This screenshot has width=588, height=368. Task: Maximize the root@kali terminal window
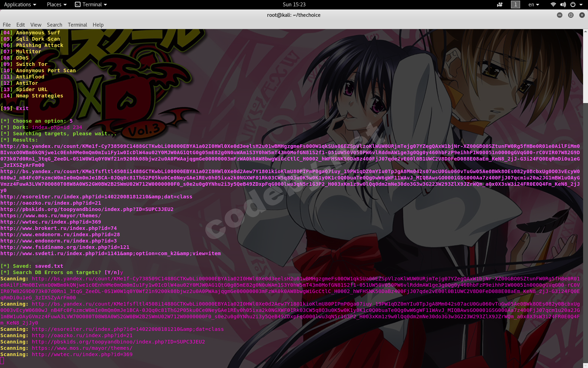(x=571, y=15)
